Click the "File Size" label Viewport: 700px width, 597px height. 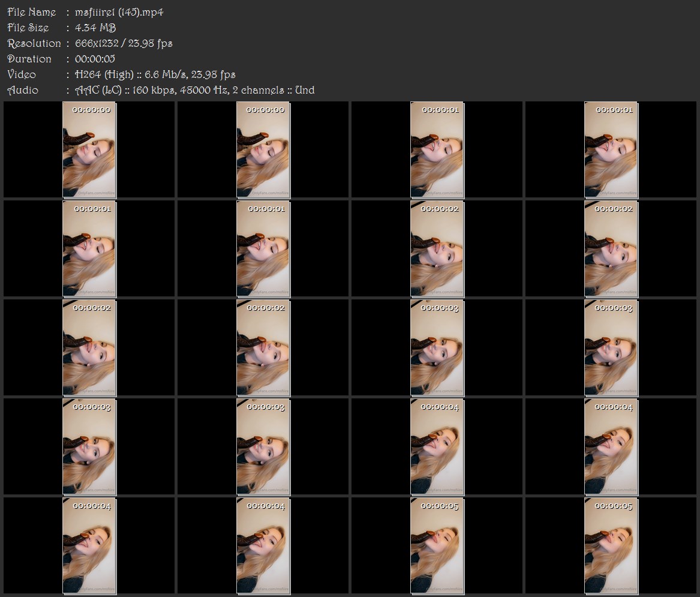[x=28, y=28]
